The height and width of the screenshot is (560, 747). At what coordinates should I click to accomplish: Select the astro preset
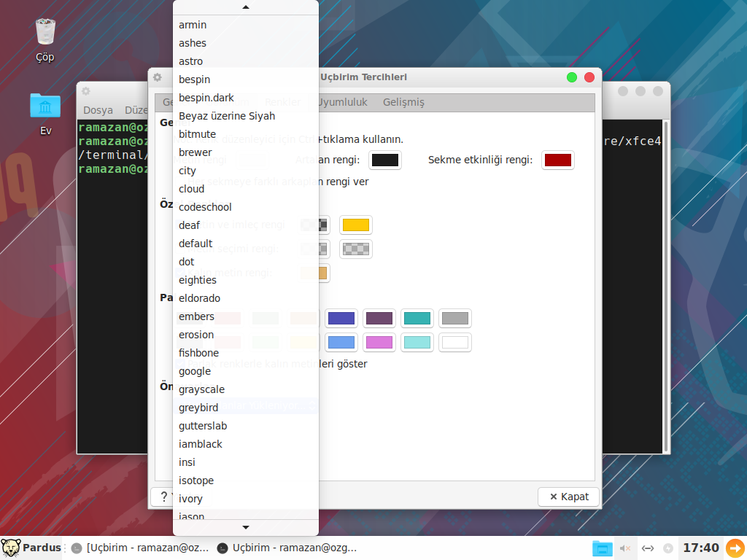246,61
